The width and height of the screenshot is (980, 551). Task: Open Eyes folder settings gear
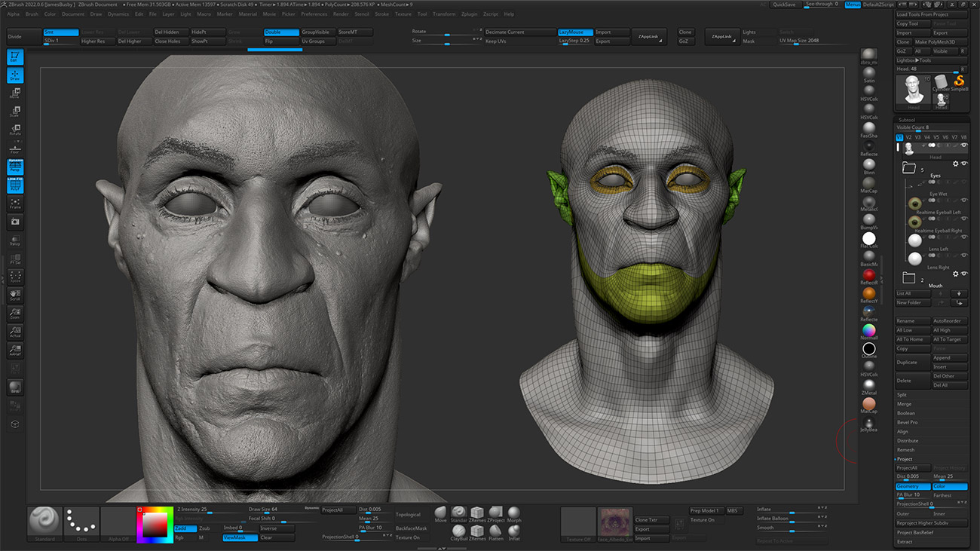(x=955, y=164)
